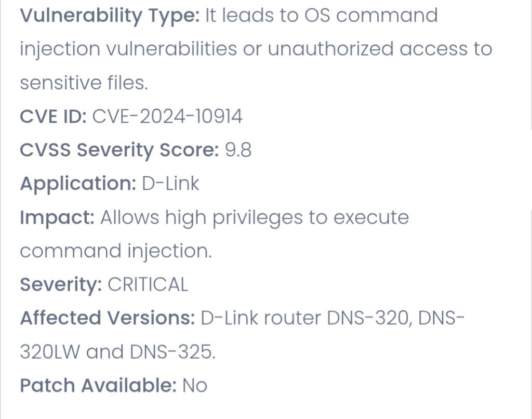Click the '320LW and DNS-325.' line
This screenshot has height=419, width=532.
click(x=117, y=352)
